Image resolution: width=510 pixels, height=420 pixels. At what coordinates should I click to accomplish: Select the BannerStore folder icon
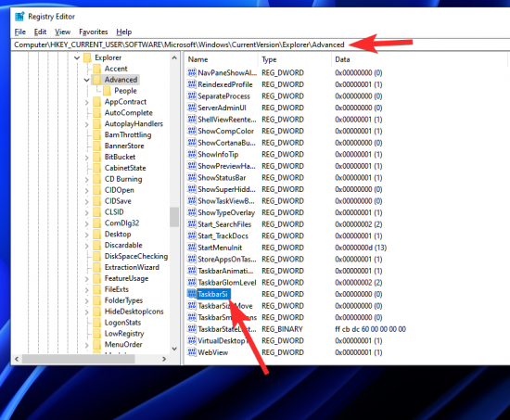[x=97, y=146]
